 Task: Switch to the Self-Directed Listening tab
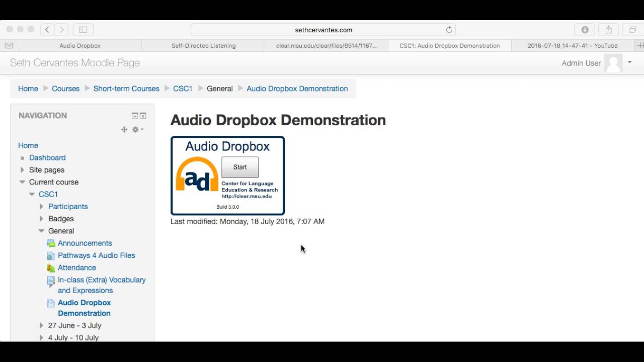tap(203, 45)
